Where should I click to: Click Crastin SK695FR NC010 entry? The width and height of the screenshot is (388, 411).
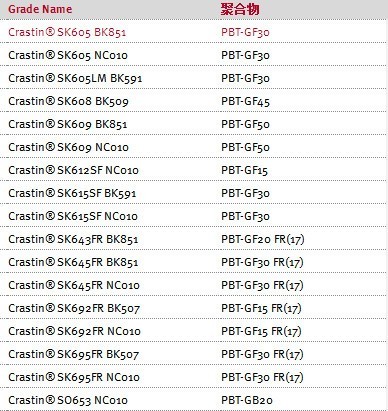tap(74, 377)
